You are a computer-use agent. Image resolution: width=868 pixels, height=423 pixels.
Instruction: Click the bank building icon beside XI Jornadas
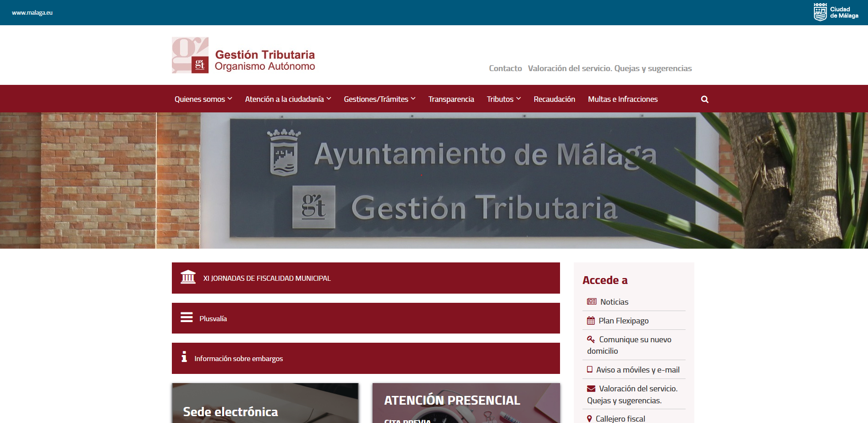(188, 277)
